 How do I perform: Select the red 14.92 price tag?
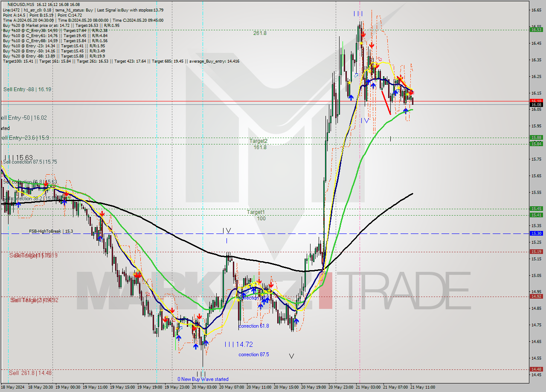[x=536, y=296]
